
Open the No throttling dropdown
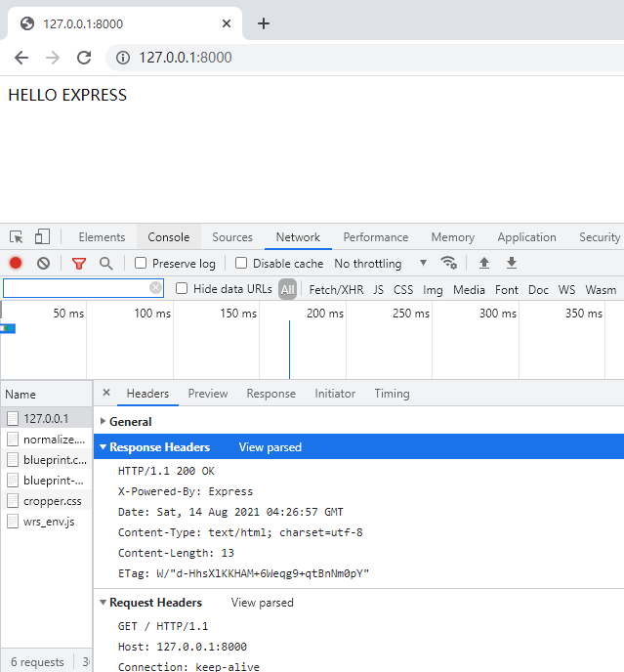pos(381,263)
